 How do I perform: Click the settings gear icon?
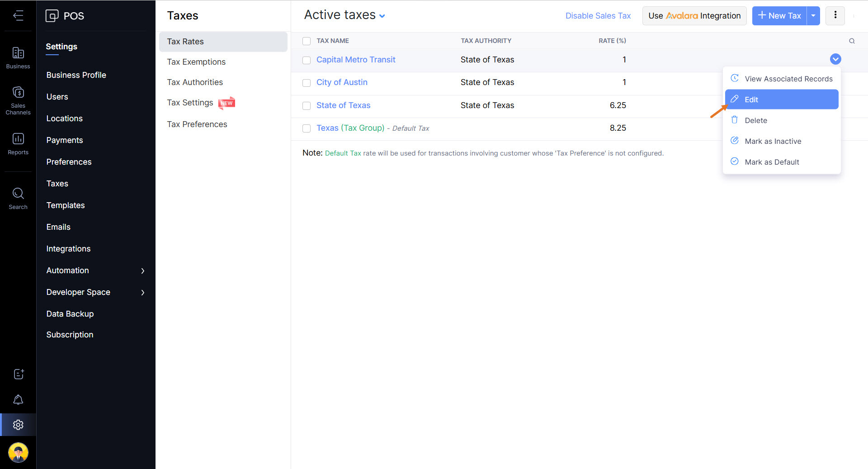[18, 425]
